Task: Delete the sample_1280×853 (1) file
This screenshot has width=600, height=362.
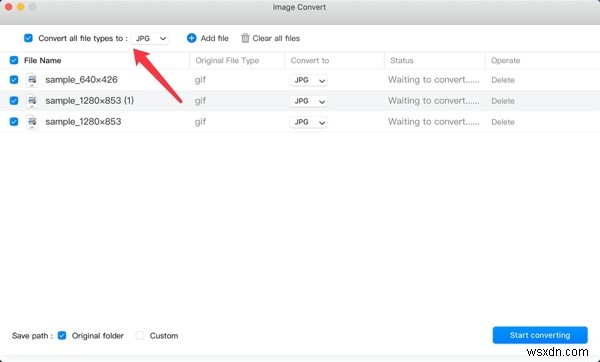Action: tap(502, 101)
